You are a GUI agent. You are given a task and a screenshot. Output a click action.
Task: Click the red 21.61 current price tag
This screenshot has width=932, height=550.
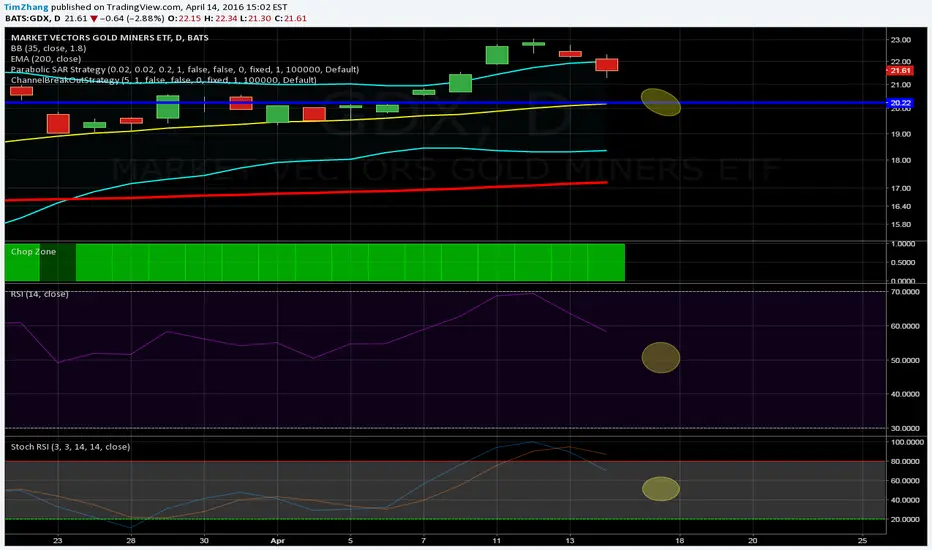(900, 70)
